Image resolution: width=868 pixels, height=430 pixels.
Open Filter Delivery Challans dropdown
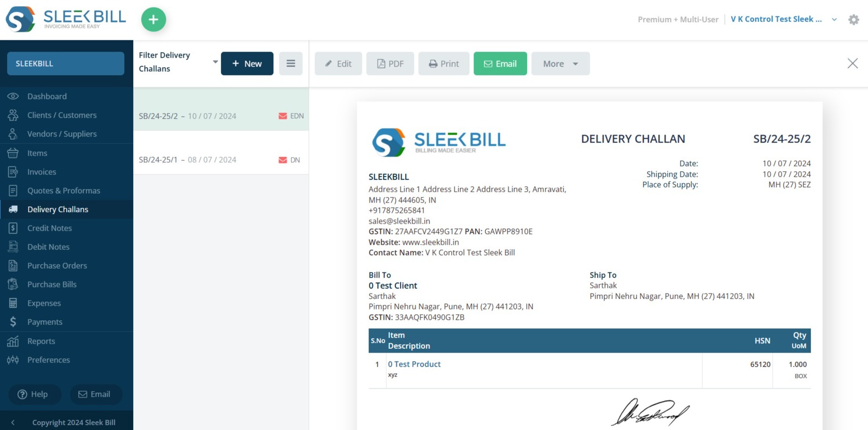tap(178, 62)
